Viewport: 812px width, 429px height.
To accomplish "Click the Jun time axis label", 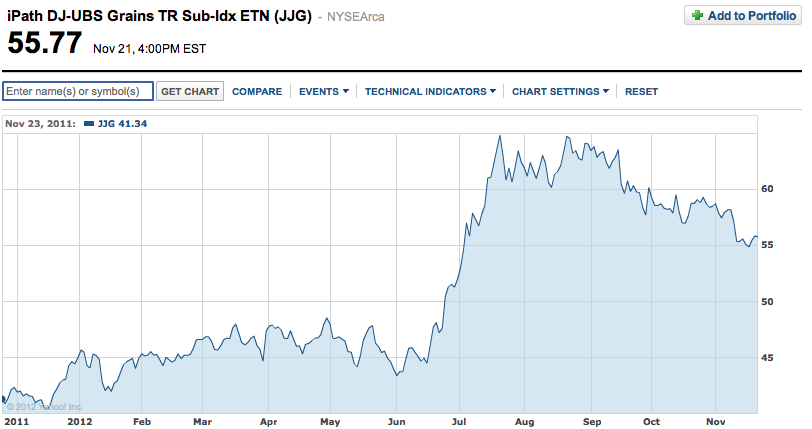I will point(397,422).
